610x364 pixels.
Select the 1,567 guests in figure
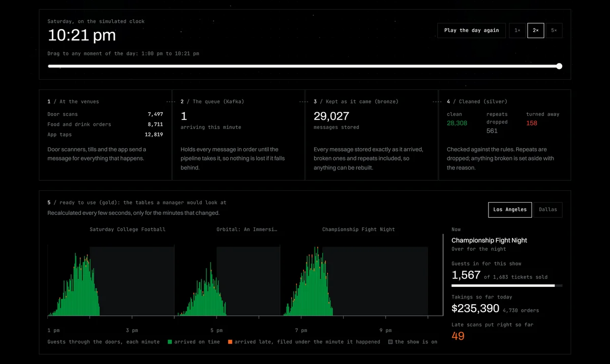coord(466,275)
